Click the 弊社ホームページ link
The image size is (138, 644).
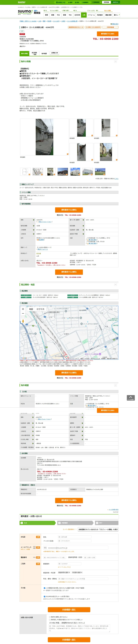[x=42, y=249]
